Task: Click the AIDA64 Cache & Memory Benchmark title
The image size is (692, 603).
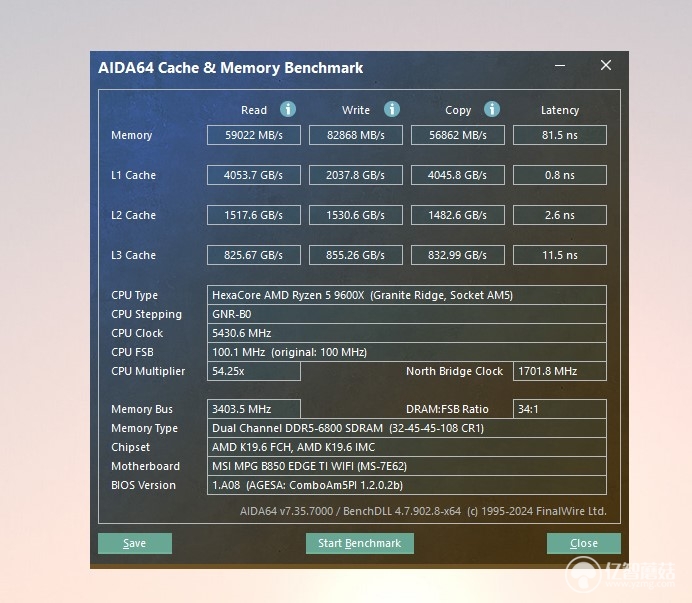Action: click(230, 68)
